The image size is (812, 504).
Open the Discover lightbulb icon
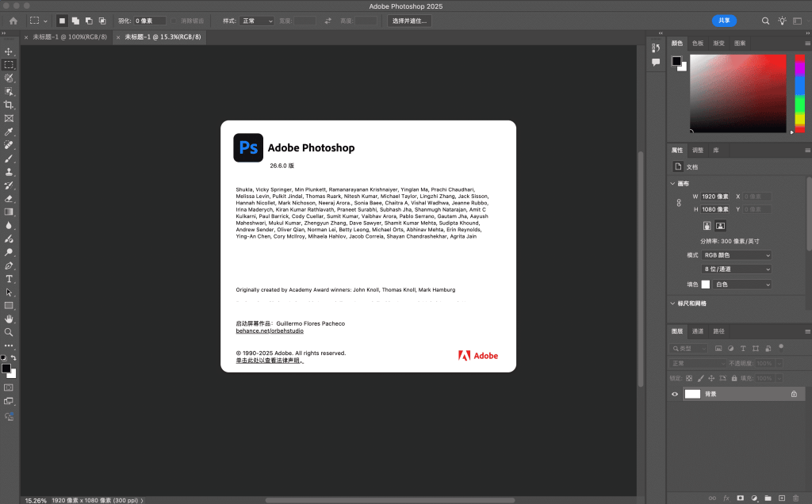point(782,21)
